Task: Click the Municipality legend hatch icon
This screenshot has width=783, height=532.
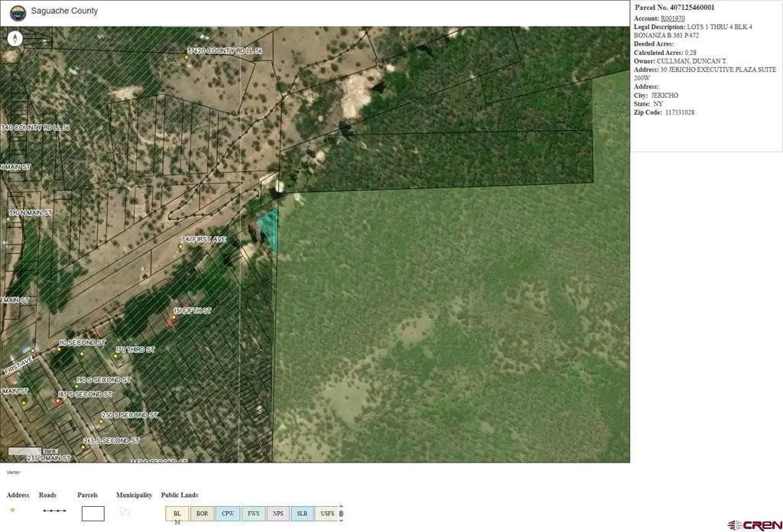Action: tap(125, 511)
